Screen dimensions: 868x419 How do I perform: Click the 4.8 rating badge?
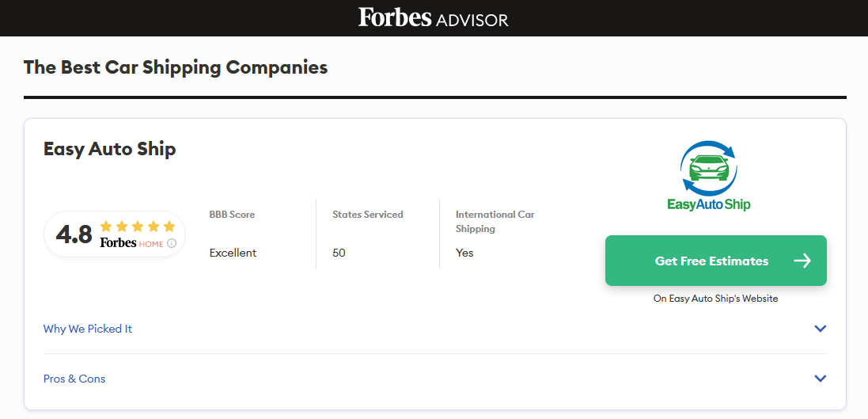(74, 234)
